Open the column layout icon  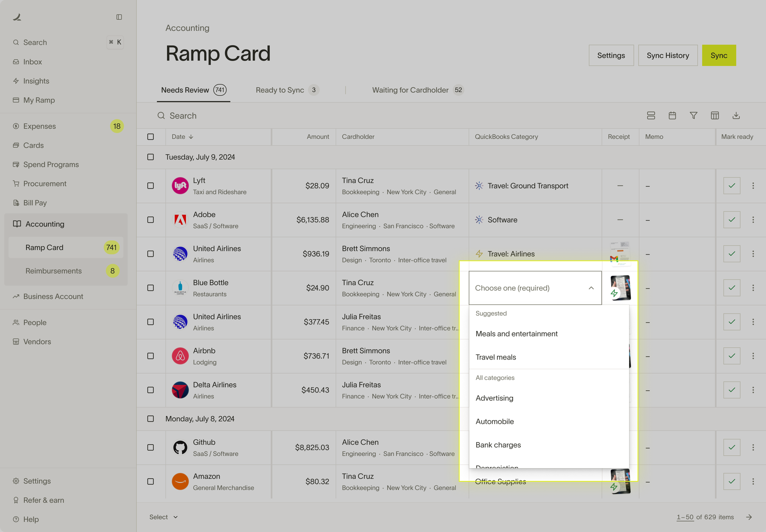715,116
